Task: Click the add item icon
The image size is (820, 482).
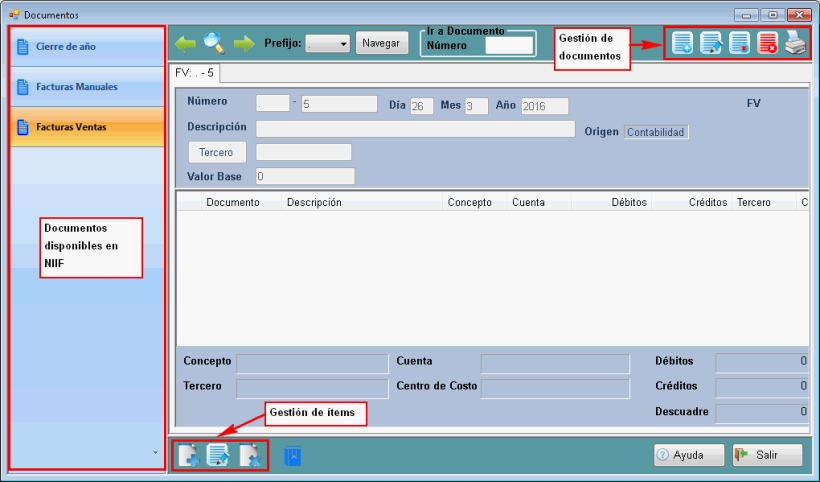Action: tap(188, 455)
